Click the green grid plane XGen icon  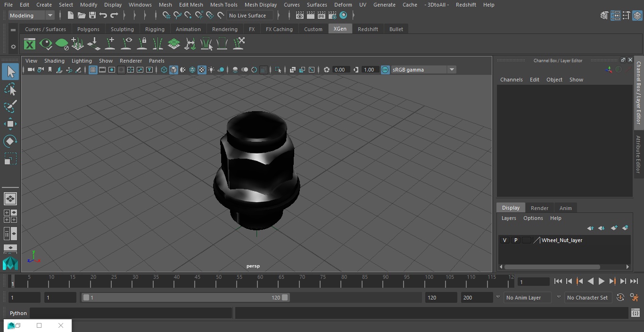coord(174,44)
